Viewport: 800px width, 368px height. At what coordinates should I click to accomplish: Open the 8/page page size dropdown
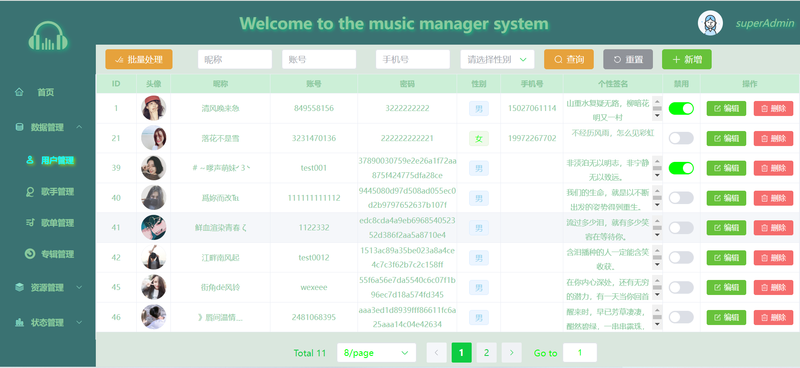click(x=377, y=353)
